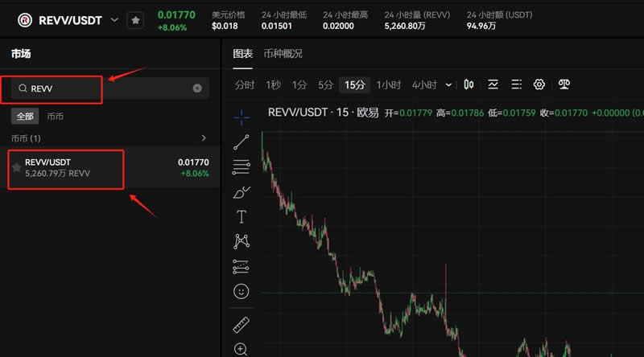Screen dimensions: 644x357
Task: Choose the 1小时 timeframe
Action: click(388, 84)
